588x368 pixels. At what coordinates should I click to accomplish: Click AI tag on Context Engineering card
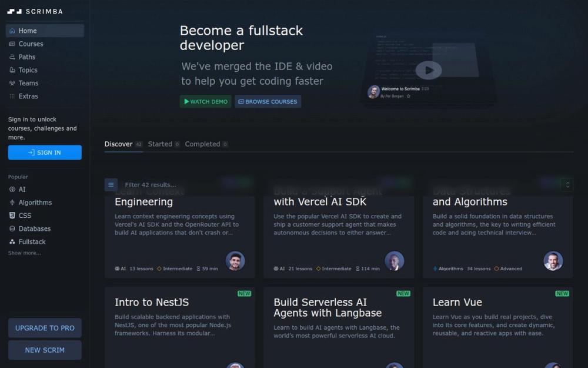coord(121,269)
